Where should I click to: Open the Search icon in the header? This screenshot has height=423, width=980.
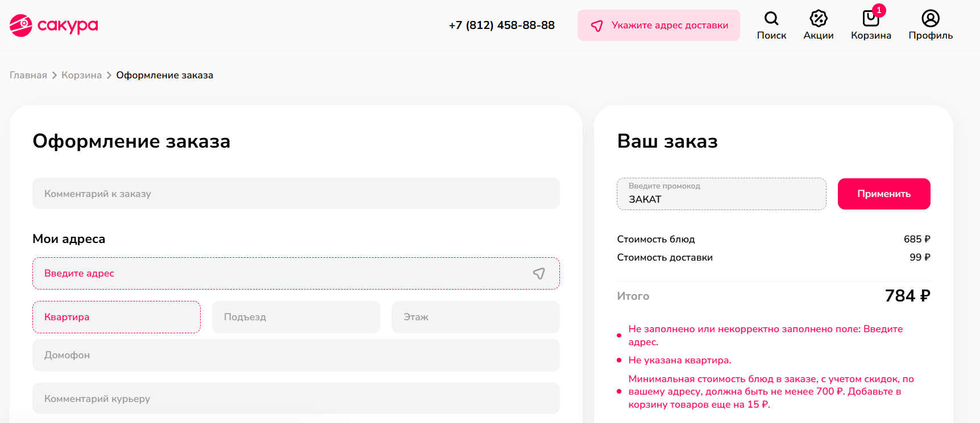coord(771,26)
